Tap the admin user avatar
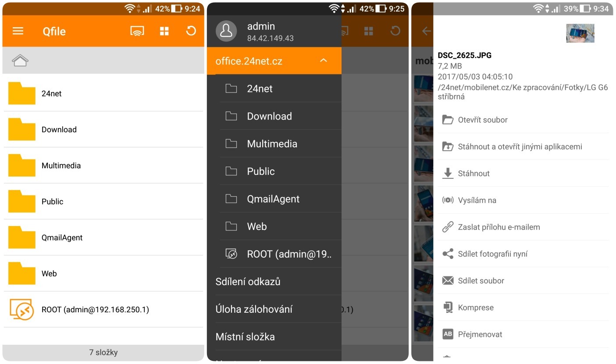Screen dimensions: 616x364 [226, 31]
